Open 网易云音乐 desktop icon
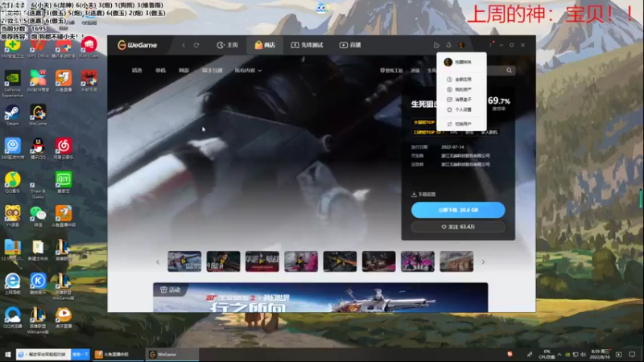This screenshot has height=362, width=644. (64, 149)
